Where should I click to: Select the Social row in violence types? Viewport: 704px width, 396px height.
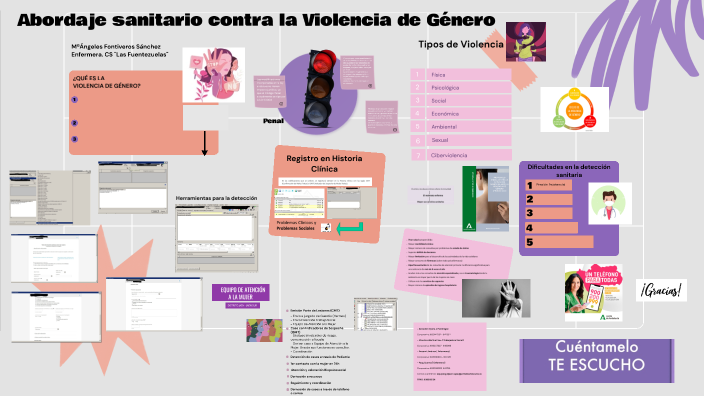pyautogui.click(x=461, y=101)
